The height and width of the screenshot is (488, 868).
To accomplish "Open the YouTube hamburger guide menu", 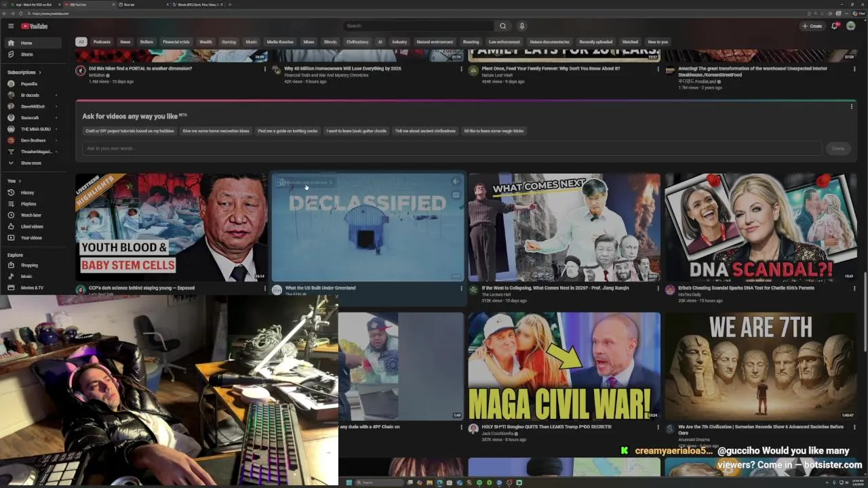I will (x=11, y=26).
